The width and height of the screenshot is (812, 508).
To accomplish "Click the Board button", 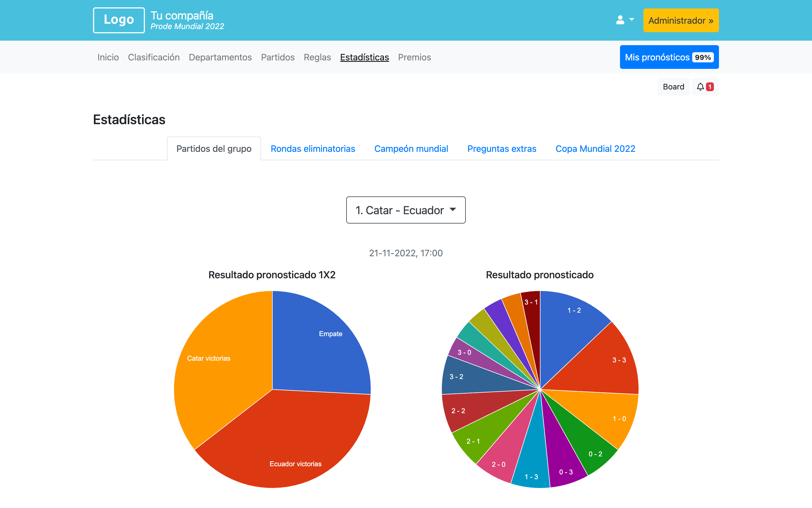I will 673,87.
